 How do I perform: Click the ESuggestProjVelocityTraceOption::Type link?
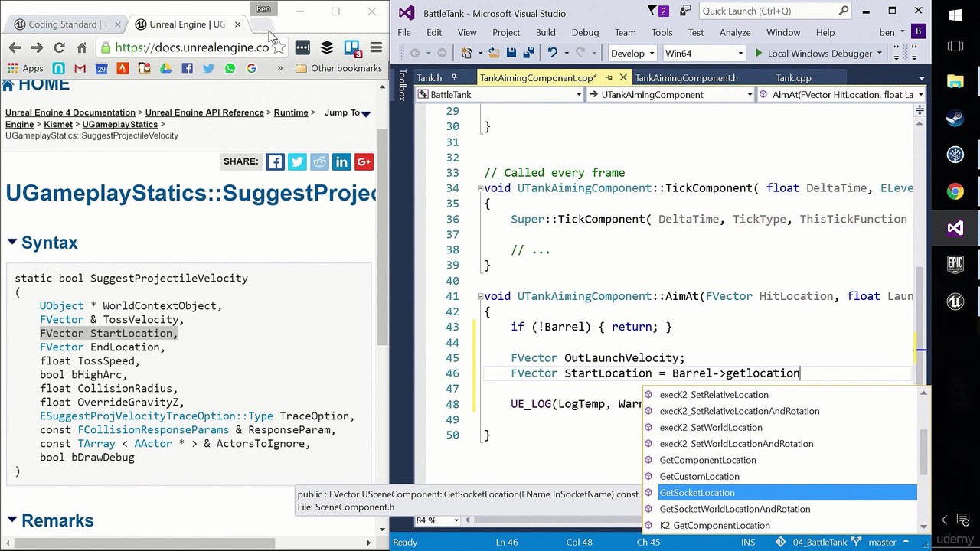coord(156,416)
